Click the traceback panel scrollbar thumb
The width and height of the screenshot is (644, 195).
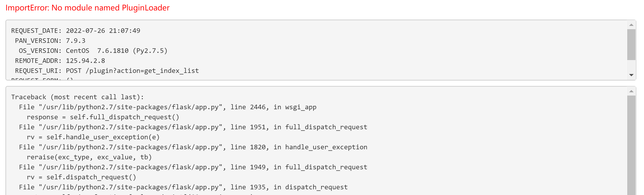[631, 145]
